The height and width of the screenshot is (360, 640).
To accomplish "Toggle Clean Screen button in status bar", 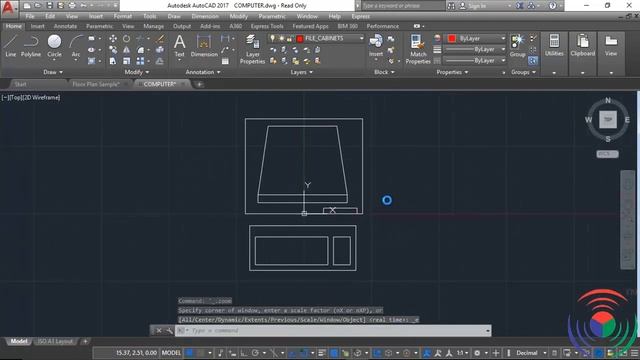I will (x=623, y=353).
